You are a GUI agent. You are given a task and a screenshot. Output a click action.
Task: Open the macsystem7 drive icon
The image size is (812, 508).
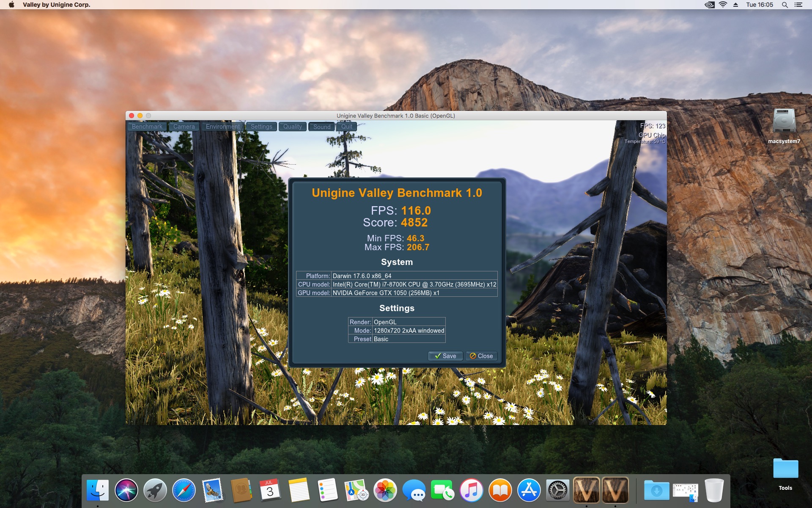[784, 122]
